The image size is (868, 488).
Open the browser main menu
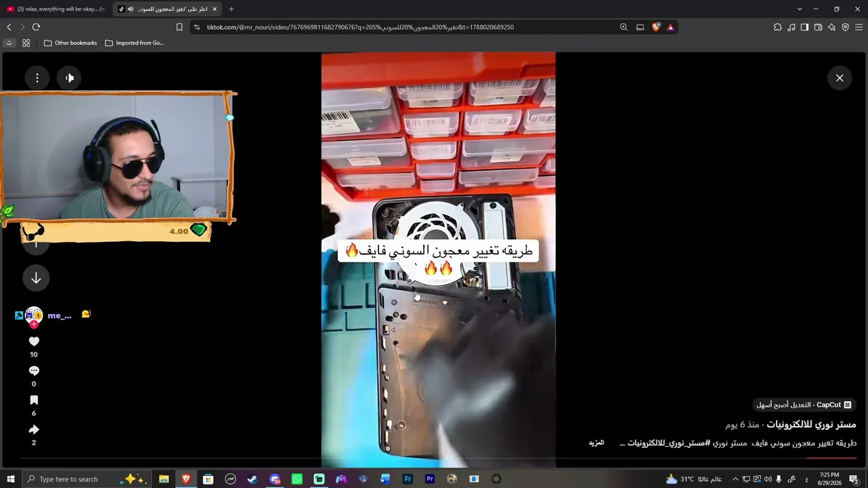[859, 27]
